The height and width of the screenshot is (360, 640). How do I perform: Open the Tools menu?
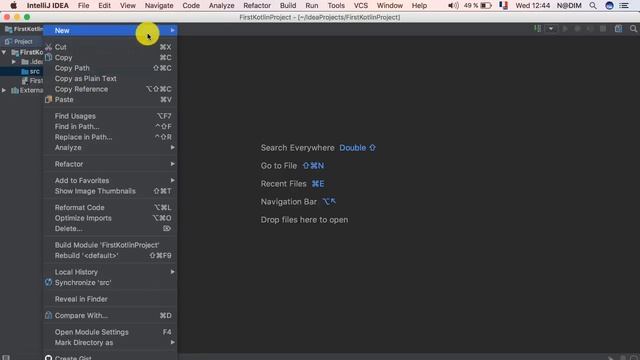tap(336, 5)
